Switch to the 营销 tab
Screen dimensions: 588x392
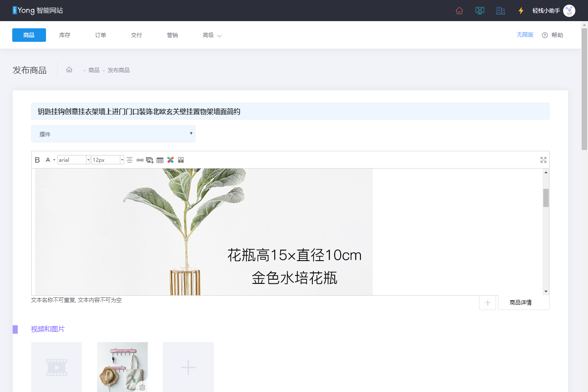pos(172,35)
